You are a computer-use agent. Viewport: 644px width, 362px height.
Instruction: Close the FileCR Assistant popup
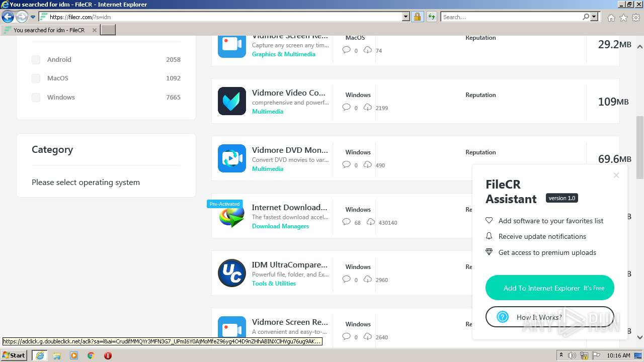point(616,175)
